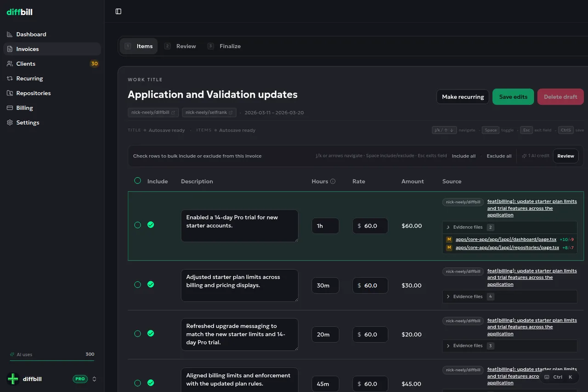Screen dimensions: 588x392
Task: Edit the 30m hours field
Action: pos(325,285)
